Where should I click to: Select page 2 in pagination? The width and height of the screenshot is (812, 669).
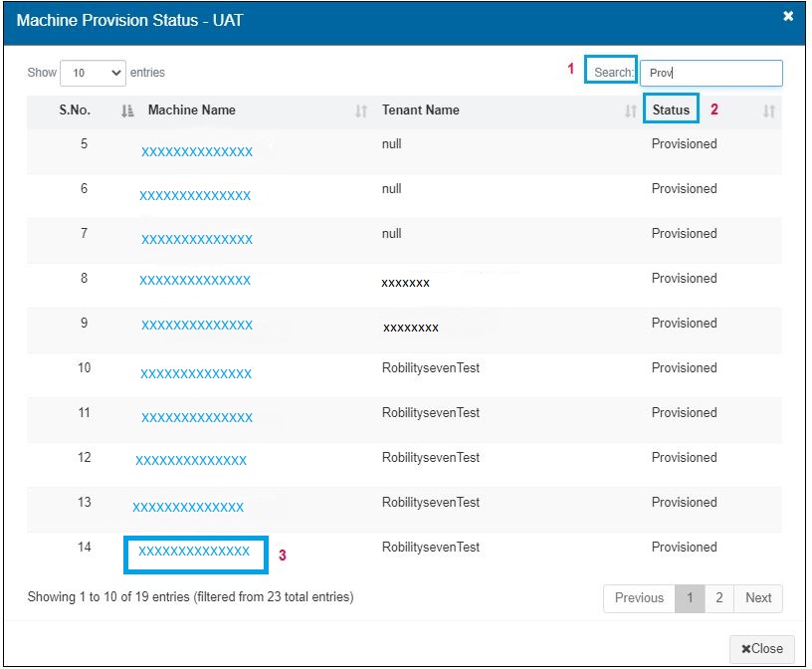click(x=718, y=598)
